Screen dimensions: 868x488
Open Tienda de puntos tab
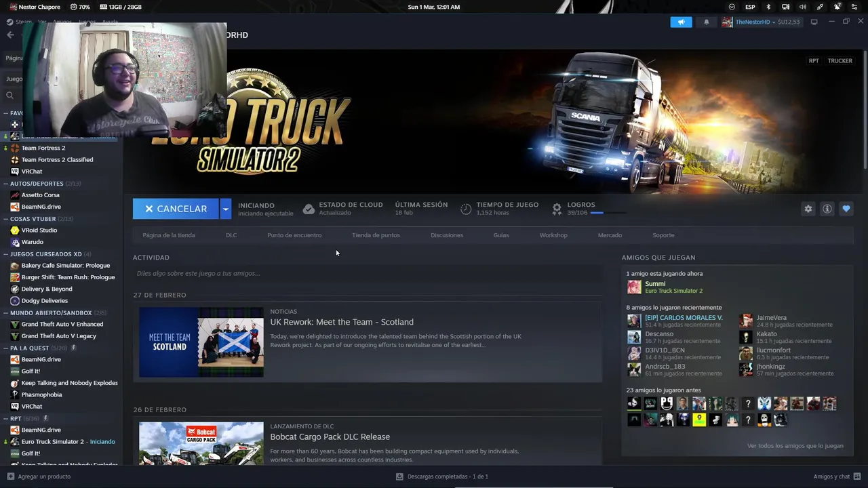click(376, 235)
